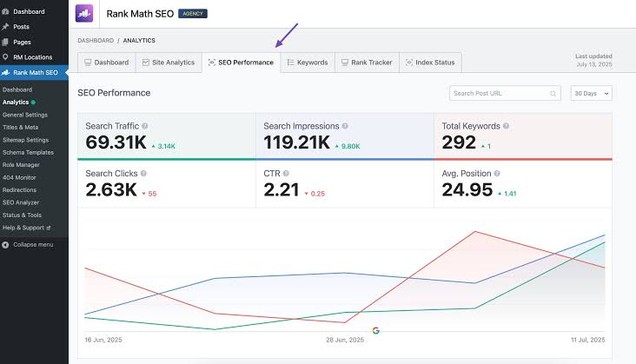This screenshot has height=364, width=636.
Task: Click the help icon beside Search Impressions
Action: (x=345, y=126)
